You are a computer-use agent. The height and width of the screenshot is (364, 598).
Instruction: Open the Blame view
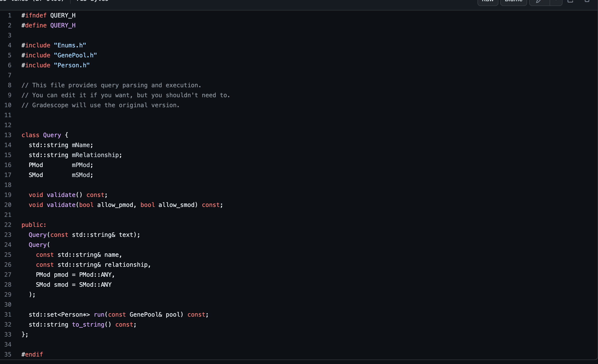pos(513,1)
